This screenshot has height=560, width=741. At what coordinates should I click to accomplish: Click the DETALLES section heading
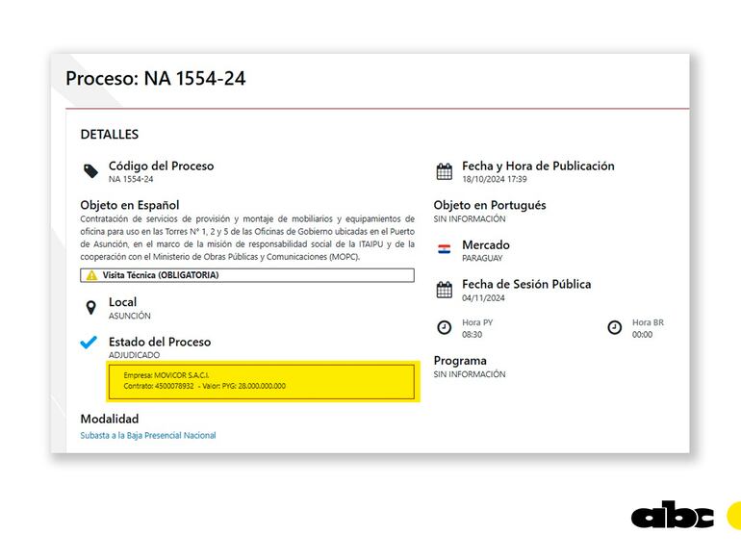tap(109, 135)
